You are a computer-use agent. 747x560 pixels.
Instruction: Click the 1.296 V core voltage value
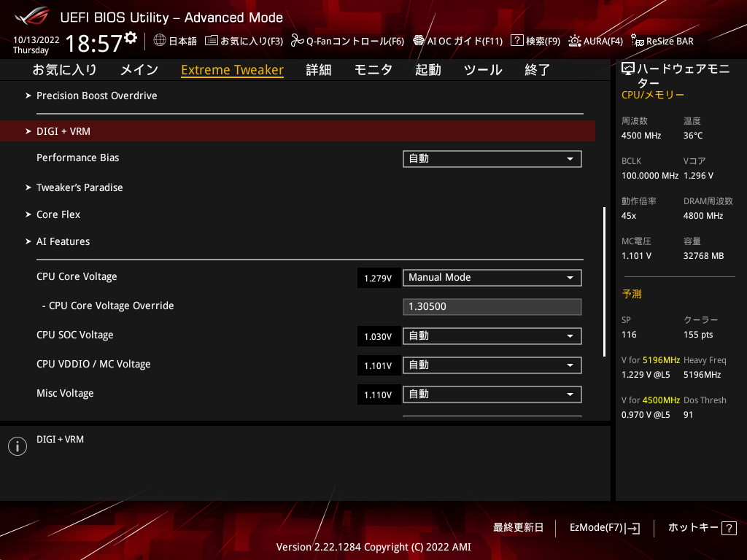click(x=698, y=176)
